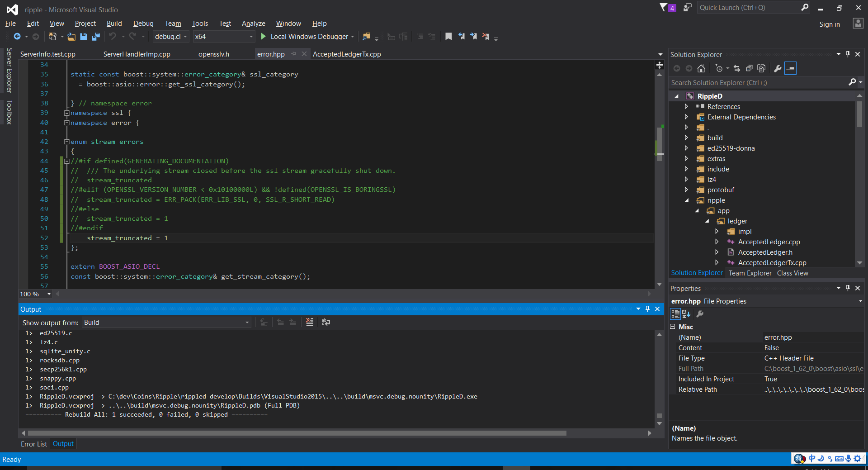
Task: Click Search Solution Explorer input field
Action: [759, 82]
